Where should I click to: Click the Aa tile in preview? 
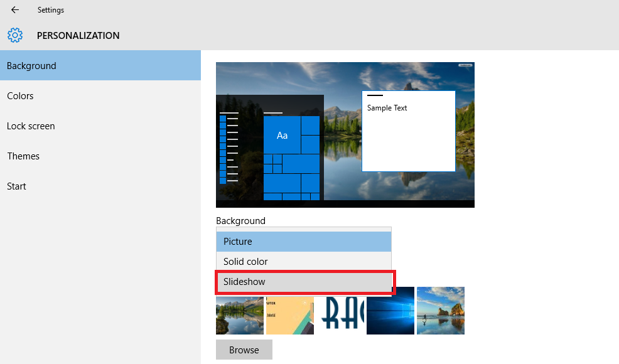tap(282, 136)
